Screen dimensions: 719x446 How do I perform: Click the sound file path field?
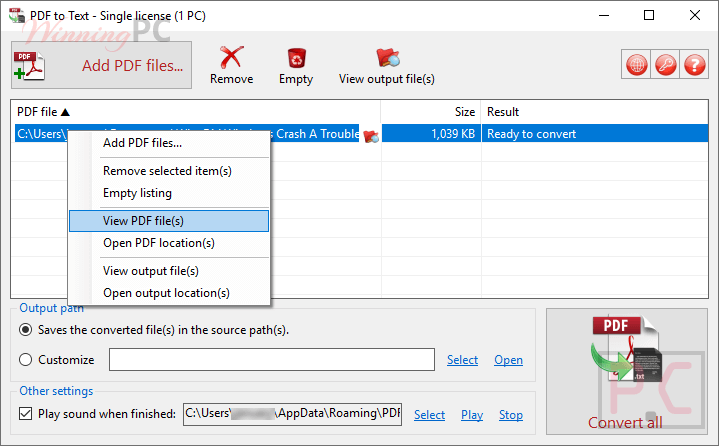(x=293, y=414)
